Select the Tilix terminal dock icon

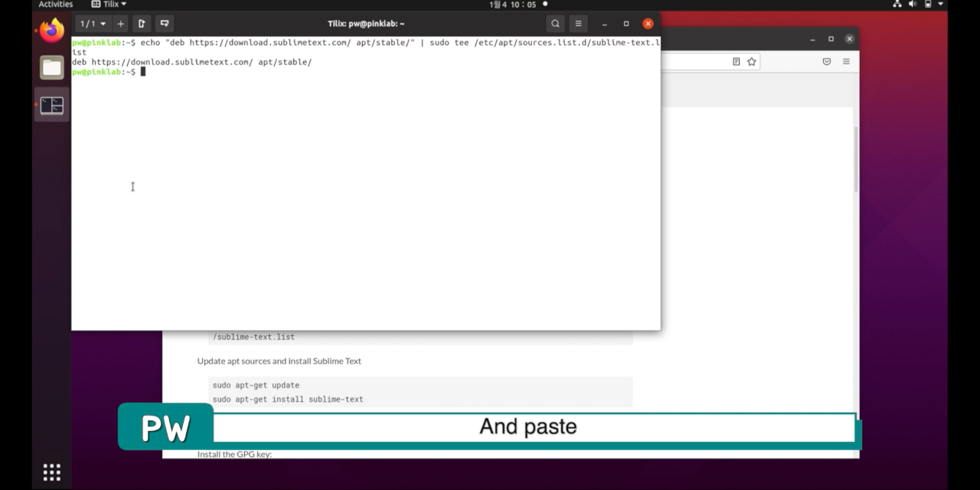click(x=52, y=105)
